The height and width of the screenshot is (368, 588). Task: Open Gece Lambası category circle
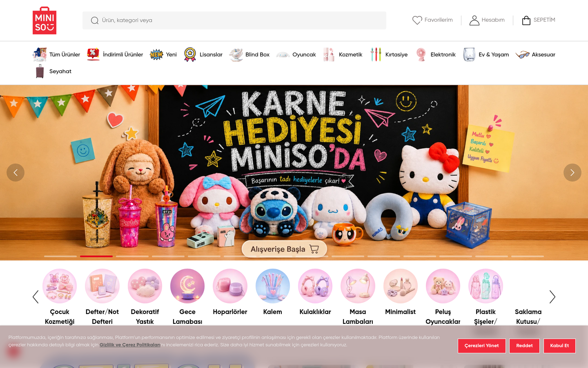click(x=187, y=286)
